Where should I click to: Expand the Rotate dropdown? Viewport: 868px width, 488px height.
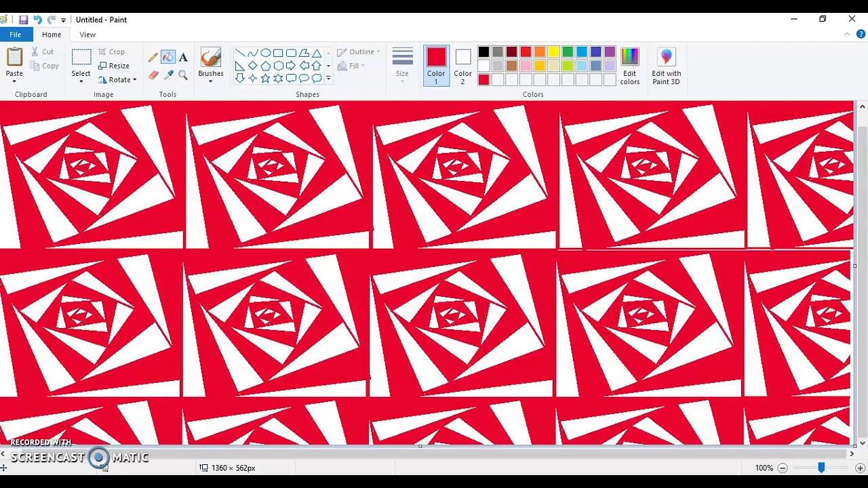pyautogui.click(x=117, y=80)
